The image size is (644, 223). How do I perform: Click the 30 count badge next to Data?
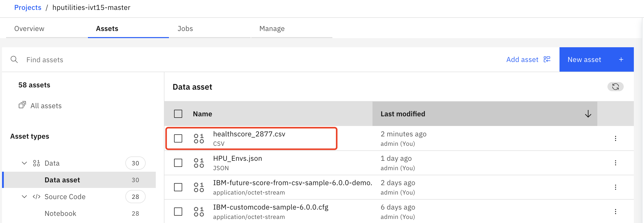[135, 163]
